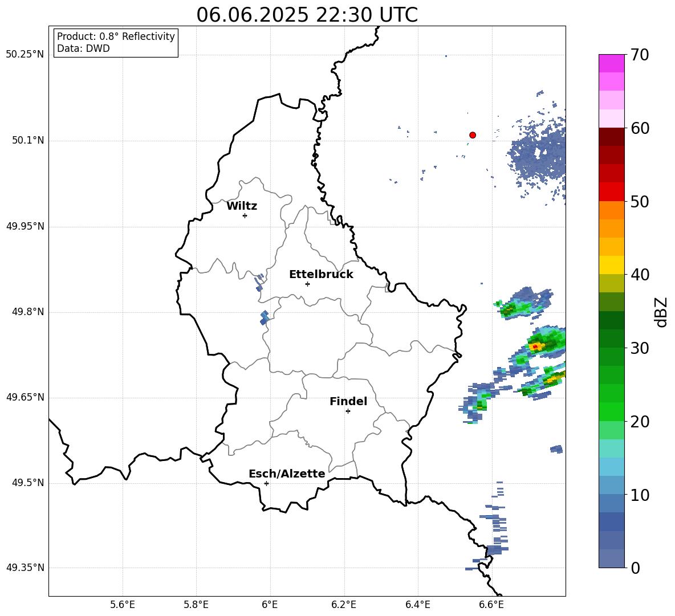Screen dimensions: 675x616
Task: Click the 6.4°E longitude label
Action: pos(417,605)
